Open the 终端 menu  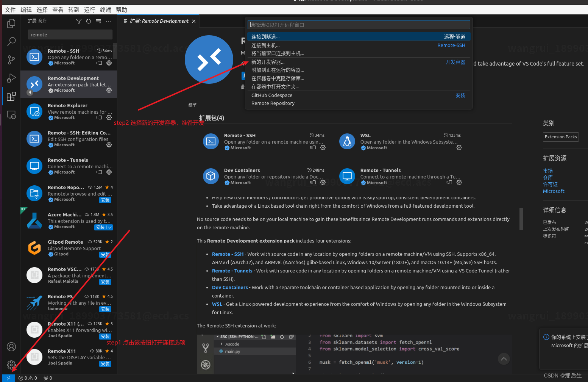click(106, 10)
